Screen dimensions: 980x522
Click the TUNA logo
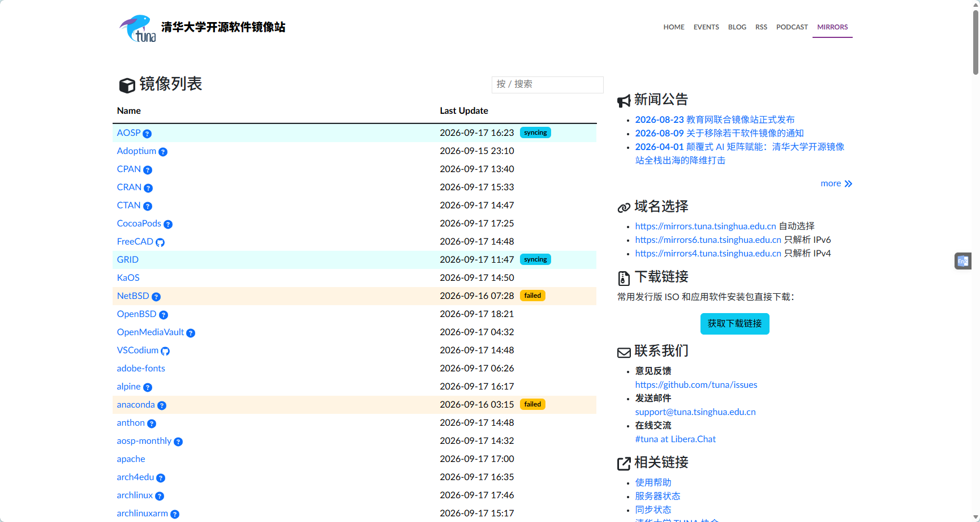pos(137,28)
